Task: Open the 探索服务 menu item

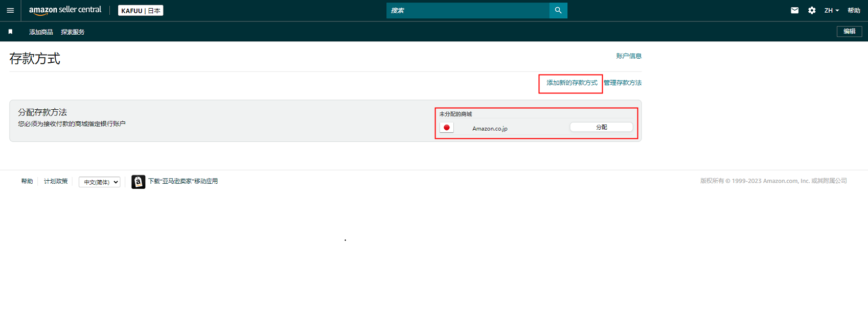Action: pos(73,32)
